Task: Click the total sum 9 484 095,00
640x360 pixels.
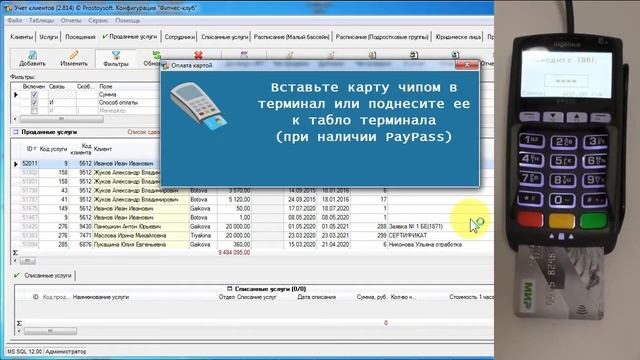Action: [x=234, y=253]
